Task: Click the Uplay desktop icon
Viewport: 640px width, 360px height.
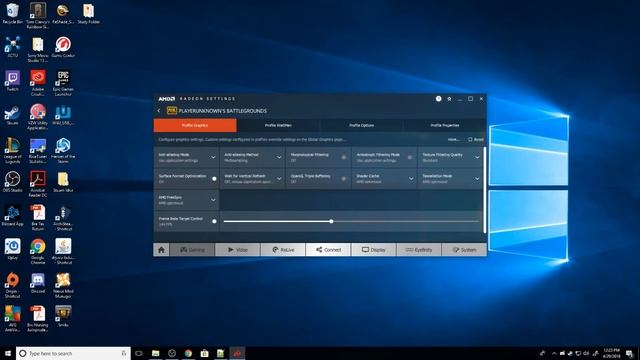Action: tap(12, 249)
